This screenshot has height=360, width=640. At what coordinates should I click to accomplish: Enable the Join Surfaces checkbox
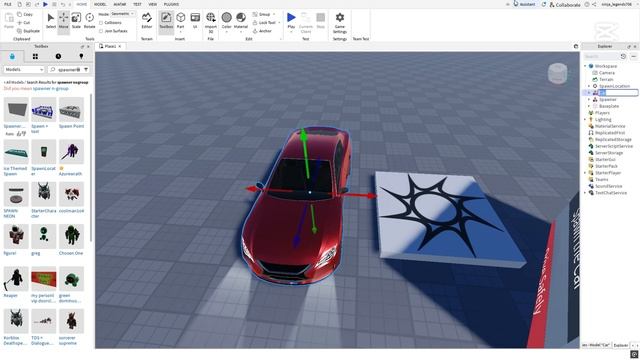pyautogui.click(x=101, y=31)
